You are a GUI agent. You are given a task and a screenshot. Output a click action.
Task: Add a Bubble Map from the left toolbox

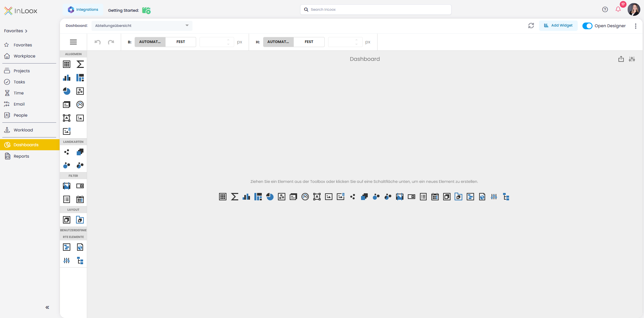[x=67, y=165]
